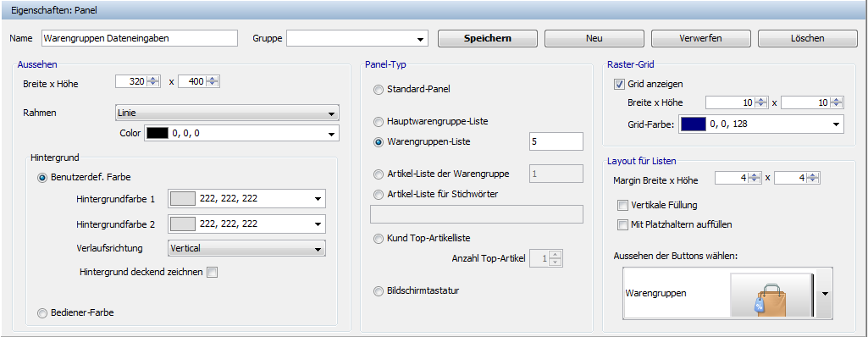The height and width of the screenshot is (337, 868).
Task: Increase the grid width stepper value
Action: coord(761,100)
